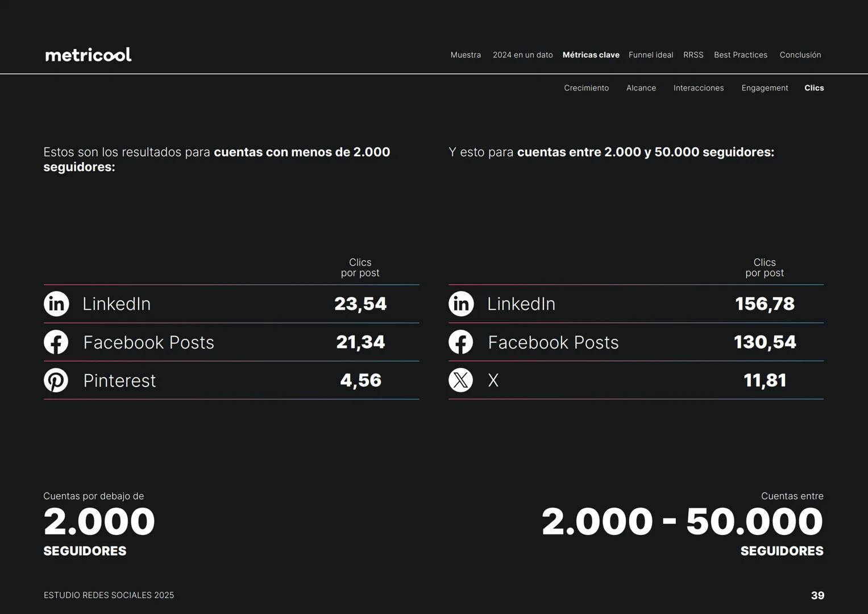The height and width of the screenshot is (614, 868).
Task: Open the Muestra section
Action: pyautogui.click(x=466, y=55)
